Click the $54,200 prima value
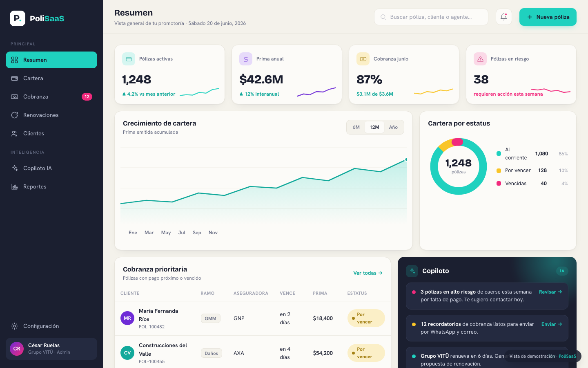Screen dimensions: 588x368 pos(323,353)
